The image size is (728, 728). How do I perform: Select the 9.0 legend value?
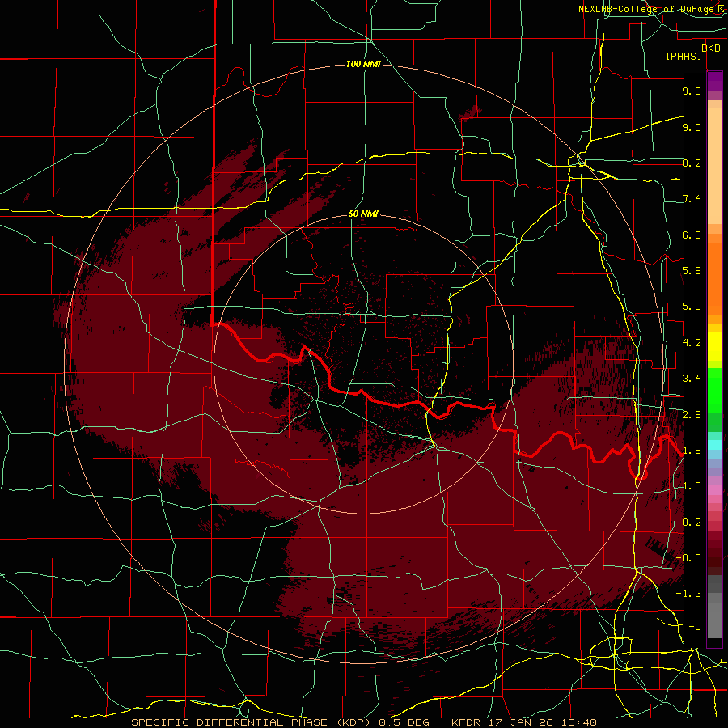coord(692,127)
